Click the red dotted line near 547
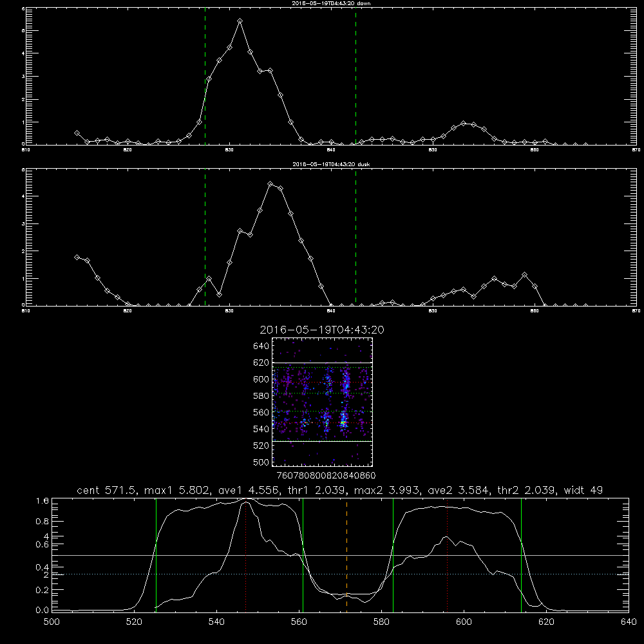The image size is (644, 644). pos(245,555)
